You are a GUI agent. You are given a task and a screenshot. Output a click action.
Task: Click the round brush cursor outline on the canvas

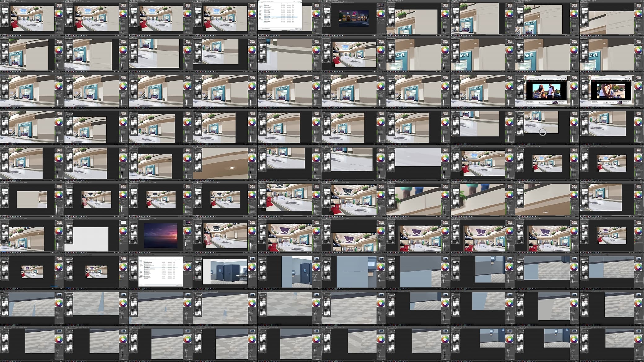pos(542,132)
